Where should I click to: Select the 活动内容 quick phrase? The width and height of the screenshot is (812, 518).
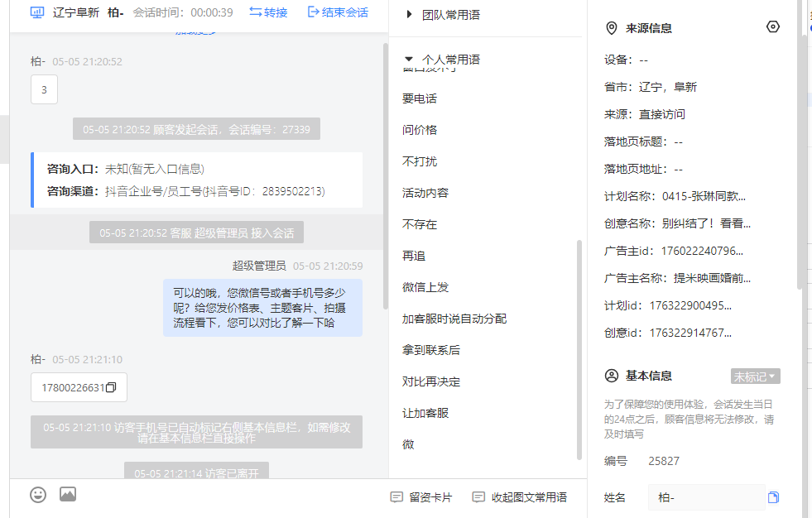pyautogui.click(x=425, y=193)
